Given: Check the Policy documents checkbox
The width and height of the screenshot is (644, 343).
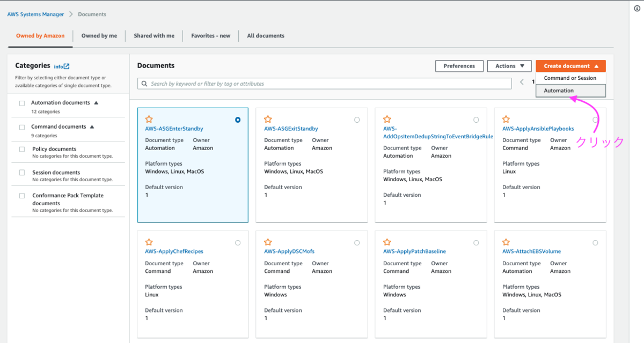Looking at the screenshot, I should (x=22, y=150).
